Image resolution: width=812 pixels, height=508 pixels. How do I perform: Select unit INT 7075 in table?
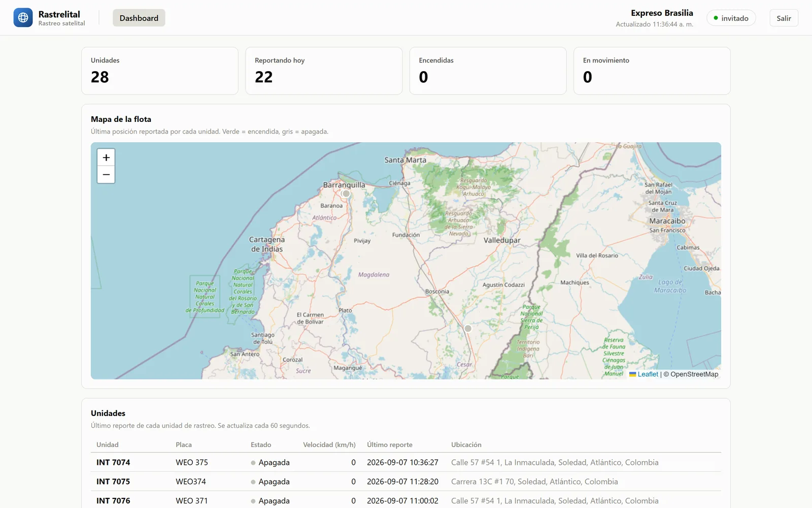click(113, 482)
